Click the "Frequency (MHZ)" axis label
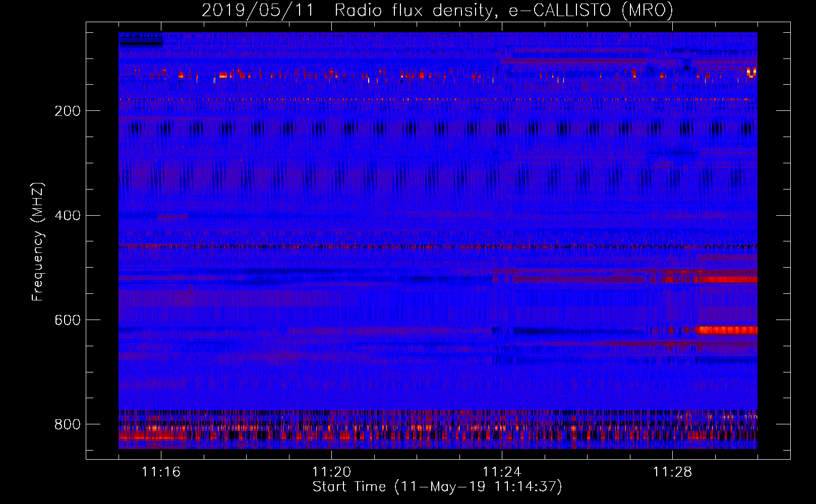Viewport: 816px width, 504px height. [38, 241]
